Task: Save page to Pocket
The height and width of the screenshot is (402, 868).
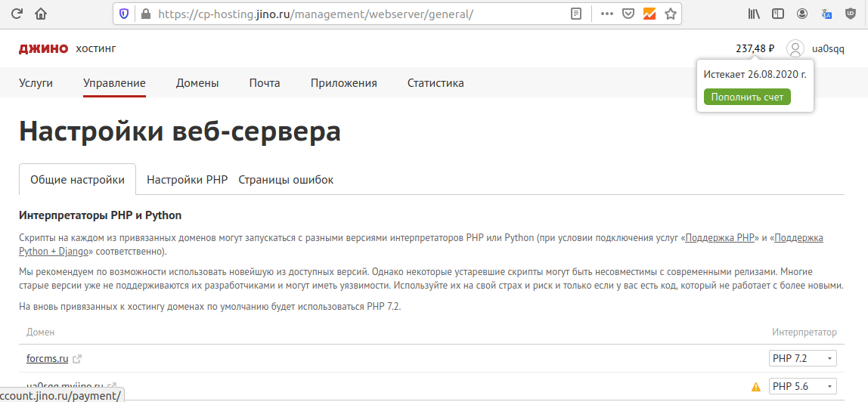Action: [x=628, y=14]
